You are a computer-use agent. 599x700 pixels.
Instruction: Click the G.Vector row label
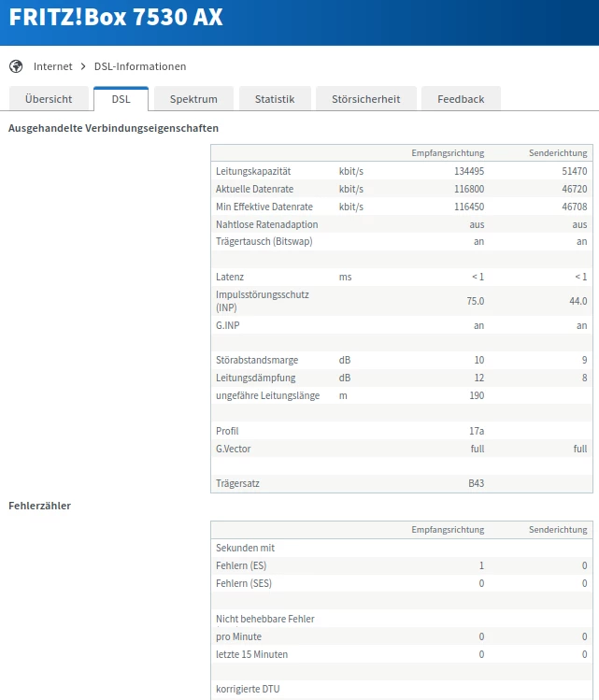234,449
